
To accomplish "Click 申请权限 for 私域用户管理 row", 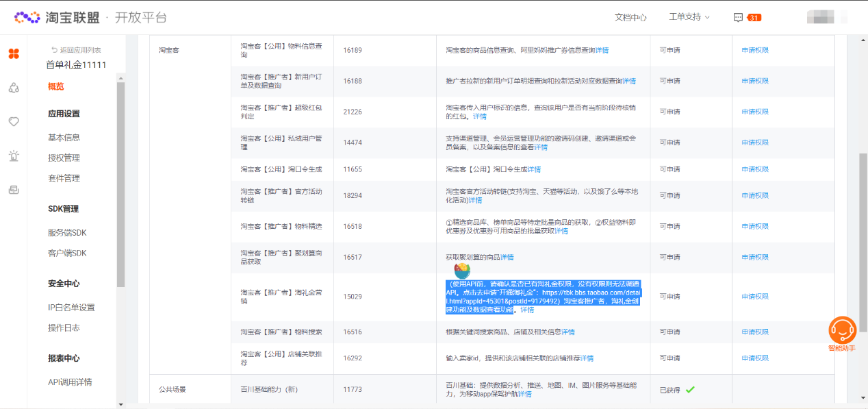I will (755, 142).
